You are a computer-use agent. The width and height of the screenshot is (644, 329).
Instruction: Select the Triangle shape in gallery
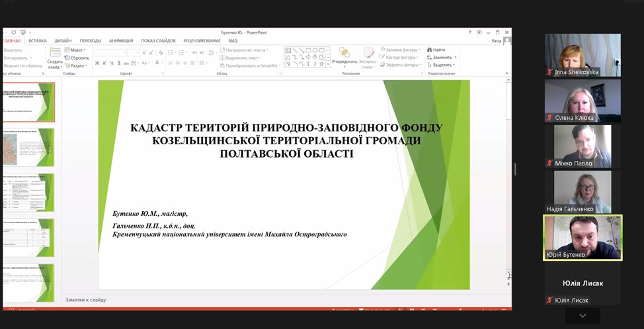point(288,57)
